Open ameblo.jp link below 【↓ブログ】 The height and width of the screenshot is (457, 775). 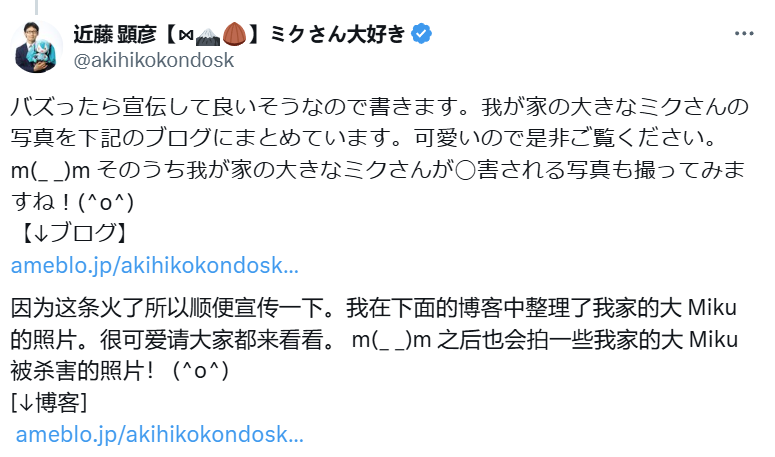click(x=155, y=266)
